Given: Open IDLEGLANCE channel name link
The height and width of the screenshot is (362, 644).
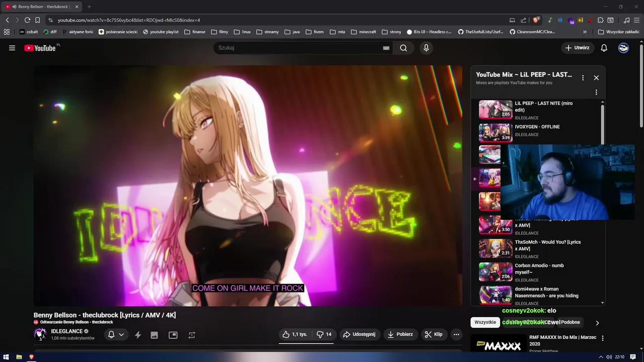Looking at the screenshot, I should (66, 331).
